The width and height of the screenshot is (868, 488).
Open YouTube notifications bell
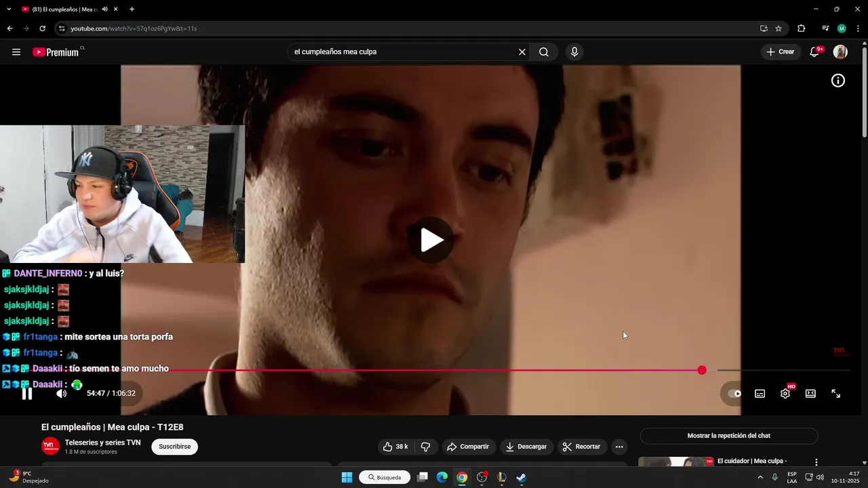point(815,52)
